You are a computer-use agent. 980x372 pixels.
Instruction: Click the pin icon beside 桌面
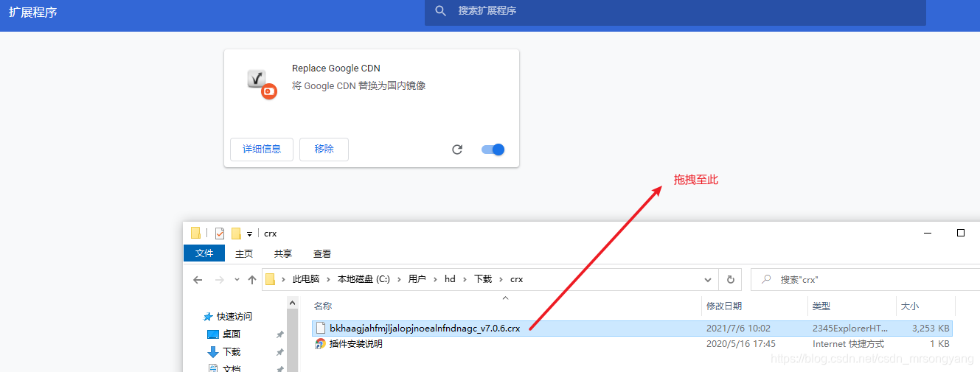tap(279, 334)
